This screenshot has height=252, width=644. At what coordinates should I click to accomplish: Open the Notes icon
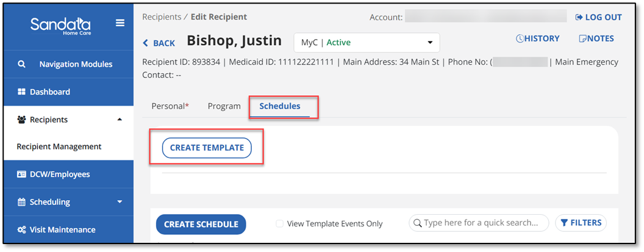point(582,39)
